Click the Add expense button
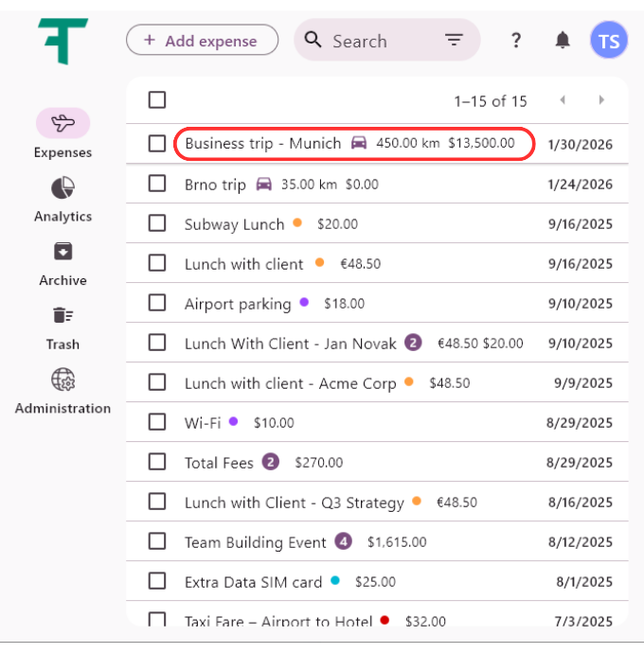This screenshot has width=644, height=653. click(202, 41)
